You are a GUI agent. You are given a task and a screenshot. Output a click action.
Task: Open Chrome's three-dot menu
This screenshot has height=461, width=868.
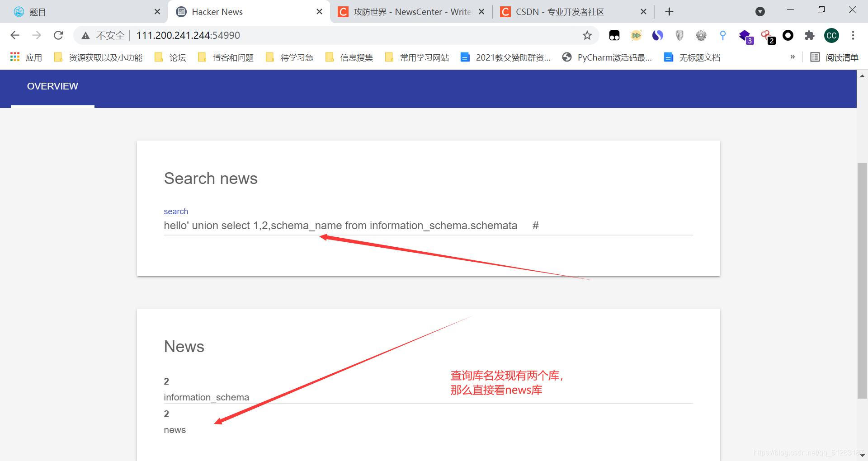pos(853,35)
